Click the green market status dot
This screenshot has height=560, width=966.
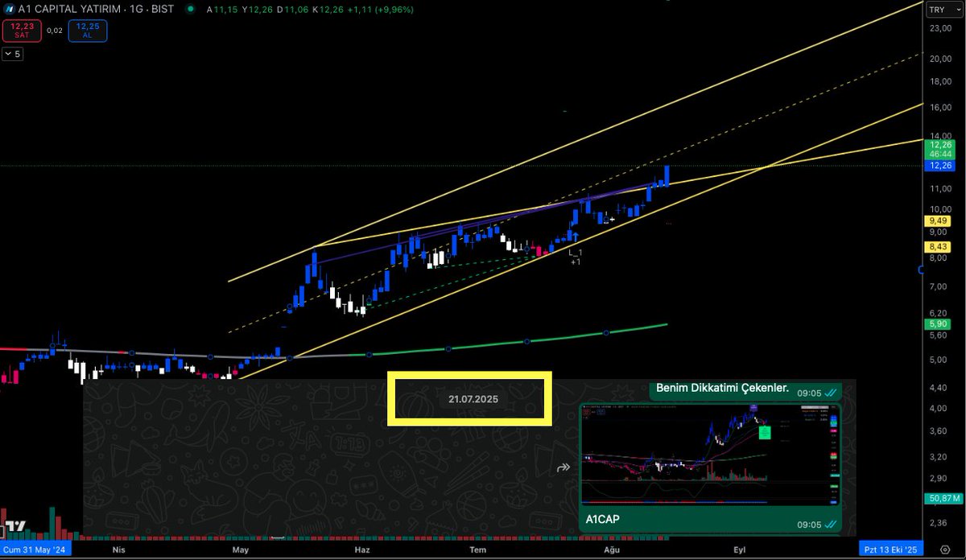point(189,10)
